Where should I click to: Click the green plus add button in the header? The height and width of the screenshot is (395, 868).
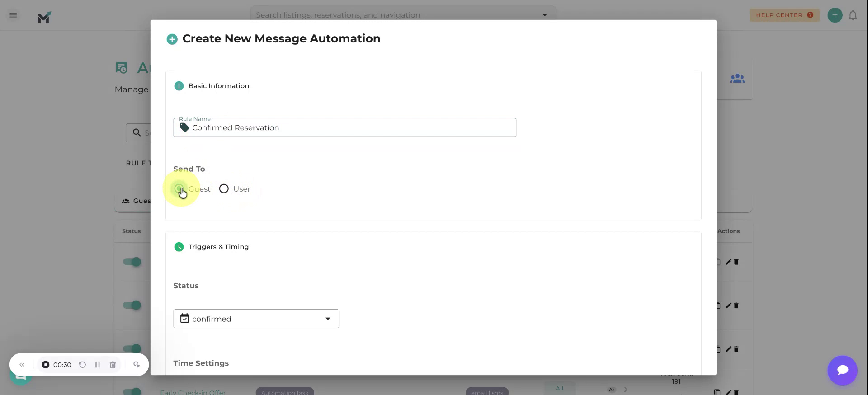(835, 15)
